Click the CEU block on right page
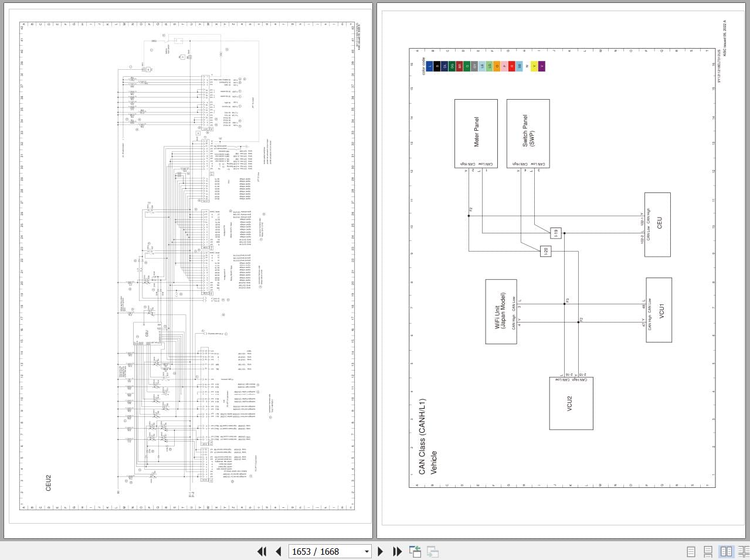 [657, 225]
